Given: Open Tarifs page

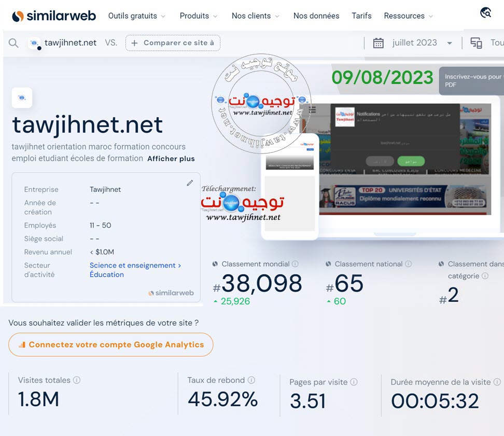Looking at the screenshot, I should 361,16.
